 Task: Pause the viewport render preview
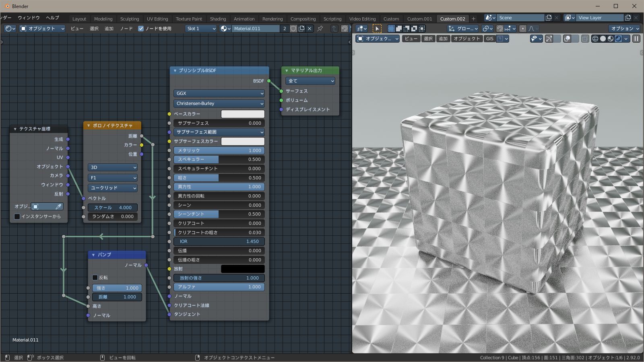636,39
